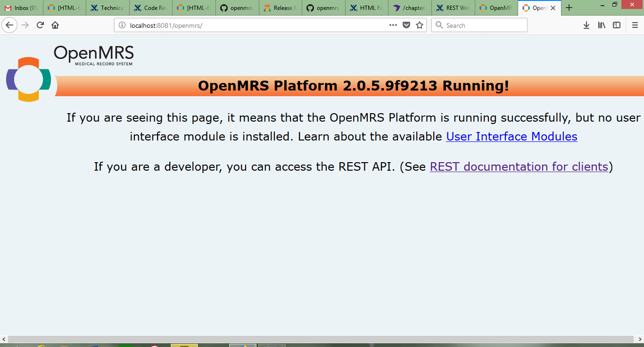The width and height of the screenshot is (644, 347).
Task: Click the horizontal scrollbar left arrow
Action: pyautogui.click(x=4, y=339)
